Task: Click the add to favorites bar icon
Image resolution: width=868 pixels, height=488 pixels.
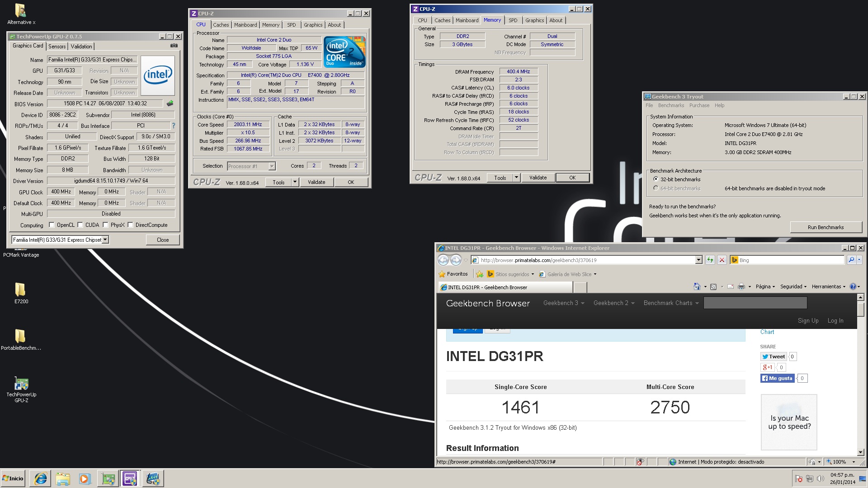Action: coord(480,274)
